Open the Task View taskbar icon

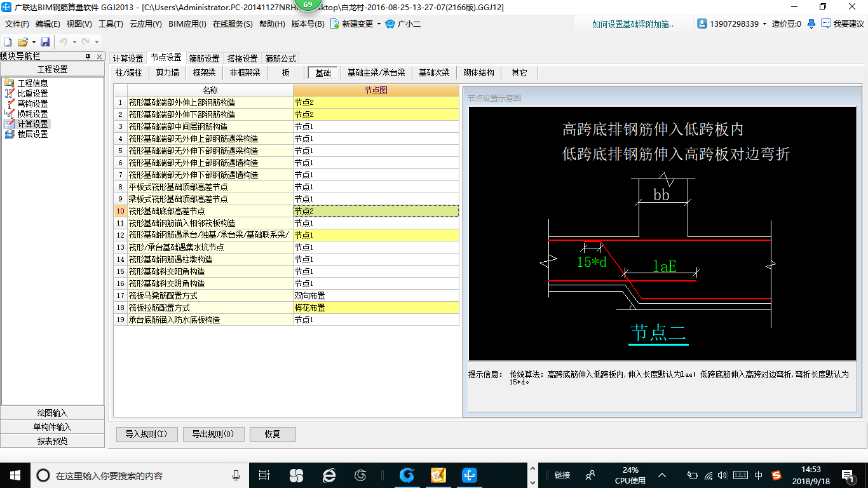pyautogui.click(x=264, y=475)
